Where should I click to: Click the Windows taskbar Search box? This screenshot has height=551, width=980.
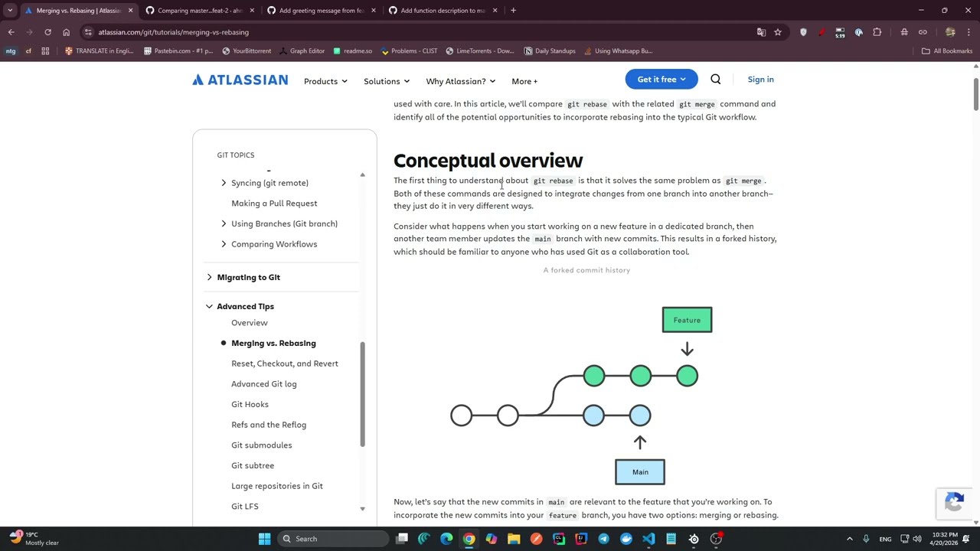[333, 539]
